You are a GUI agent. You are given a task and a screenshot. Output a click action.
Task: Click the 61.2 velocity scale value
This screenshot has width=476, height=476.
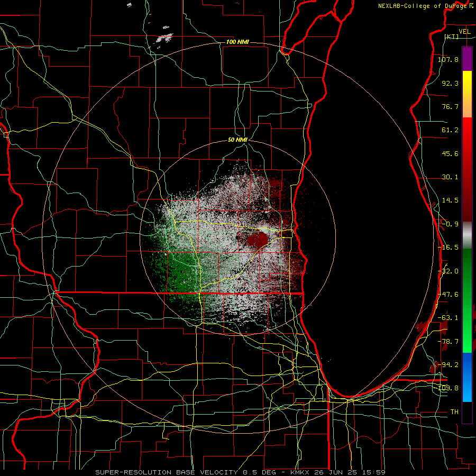click(x=450, y=130)
